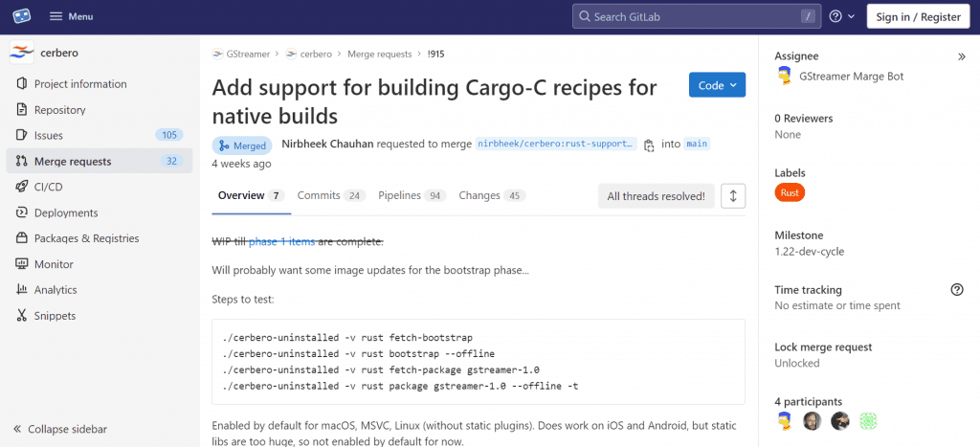Screen dimensions: 980x447
Task: Open source branch nirbheek/cerbero:rust-support link
Action: (x=556, y=144)
